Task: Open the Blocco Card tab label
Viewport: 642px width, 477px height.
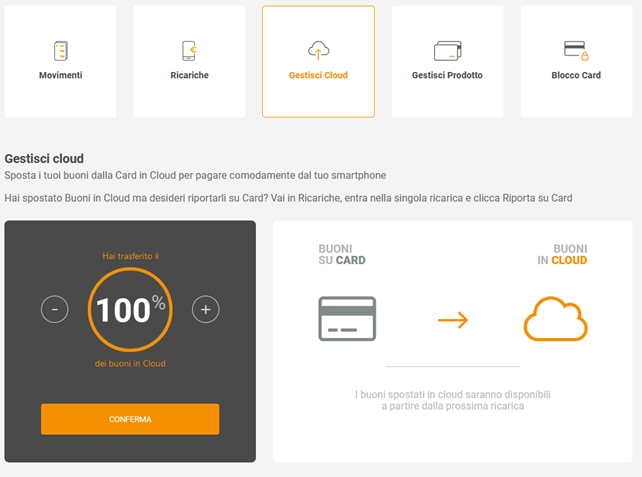Action: 576,75
